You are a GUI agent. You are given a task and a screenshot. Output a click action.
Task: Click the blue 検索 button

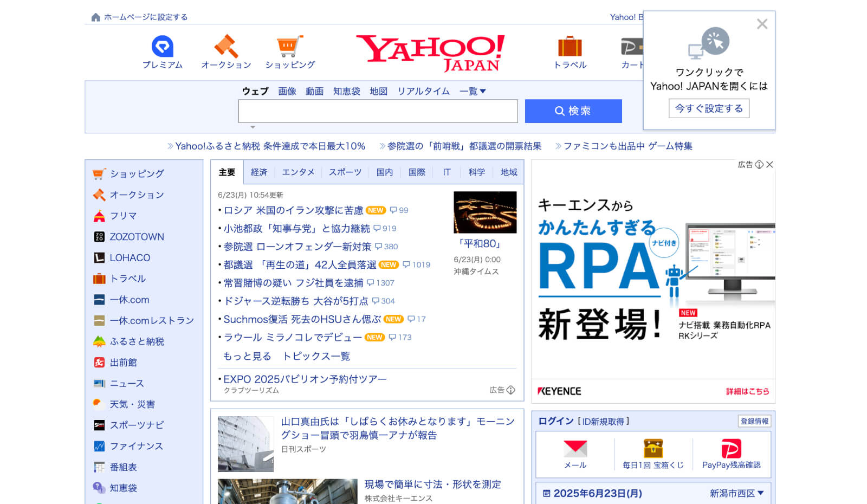pyautogui.click(x=573, y=111)
